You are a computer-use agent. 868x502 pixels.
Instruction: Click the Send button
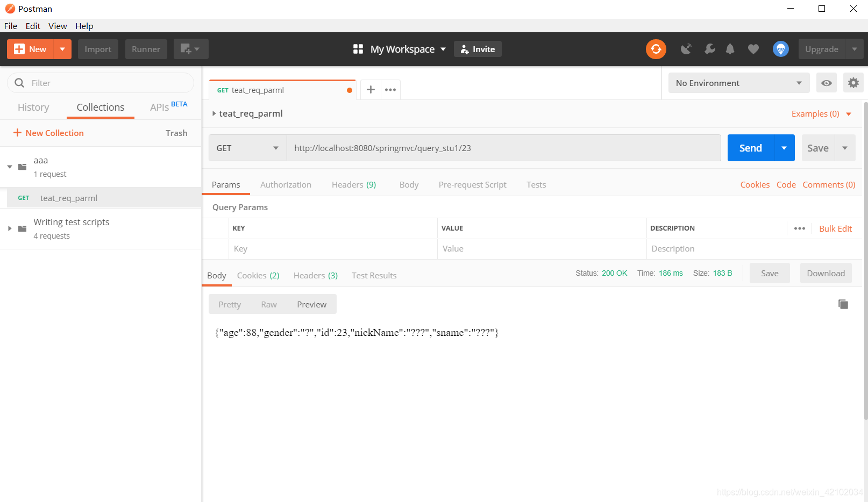tap(751, 148)
